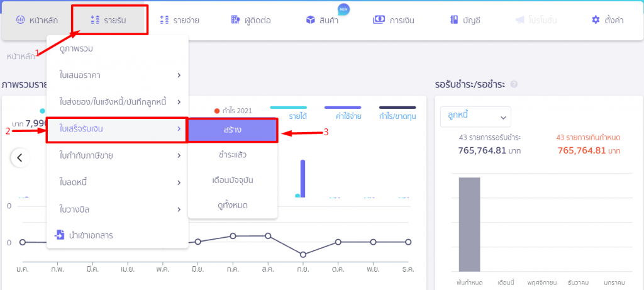Click the help icon beside รอรับชำระ/รอชำระ
Viewport: 644px width, 290px height.
[x=514, y=85]
